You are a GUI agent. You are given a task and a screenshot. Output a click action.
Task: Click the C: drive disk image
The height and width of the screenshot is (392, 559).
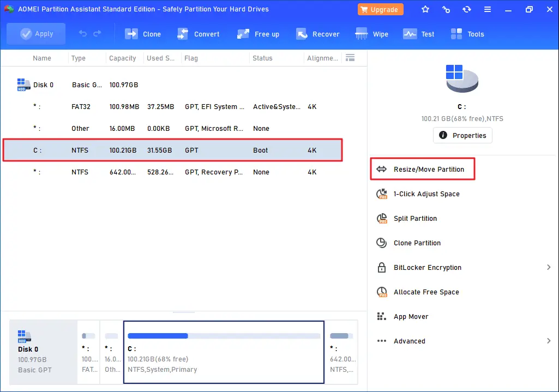coord(462,79)
